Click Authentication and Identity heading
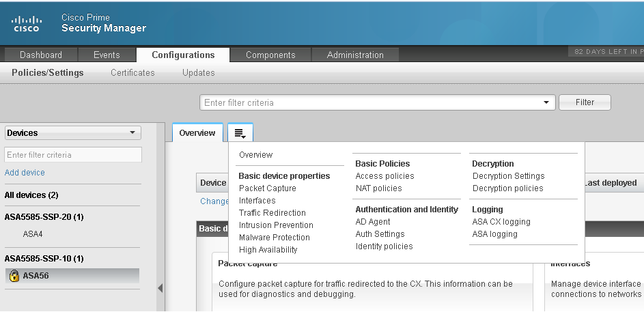 [406, 210]
